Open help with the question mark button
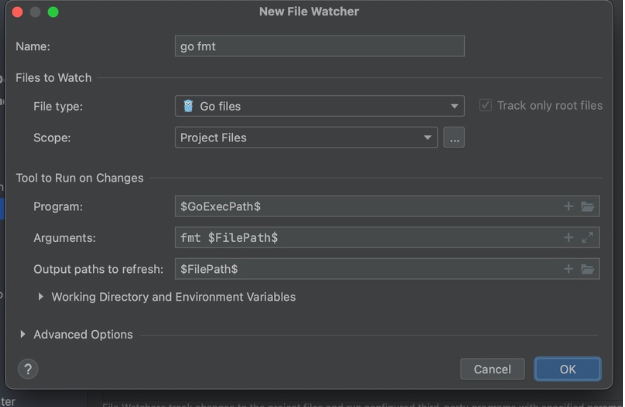Image resolution: width=625 pixels, height=407 pixels. point(29,369)
